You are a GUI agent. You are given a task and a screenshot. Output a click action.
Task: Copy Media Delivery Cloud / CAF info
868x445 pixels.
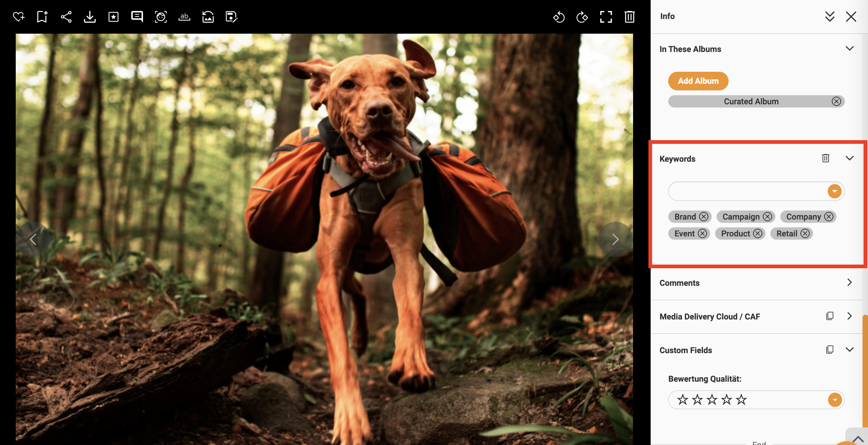(830, 316)
